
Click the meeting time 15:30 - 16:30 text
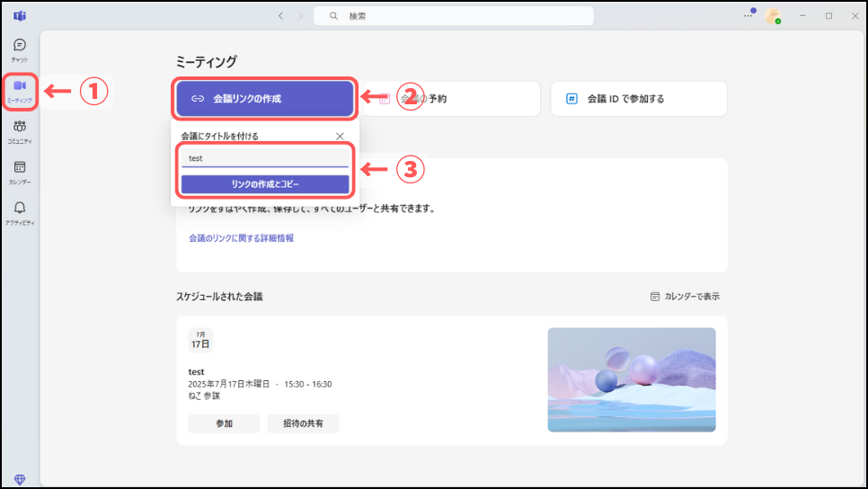point(308,385)
